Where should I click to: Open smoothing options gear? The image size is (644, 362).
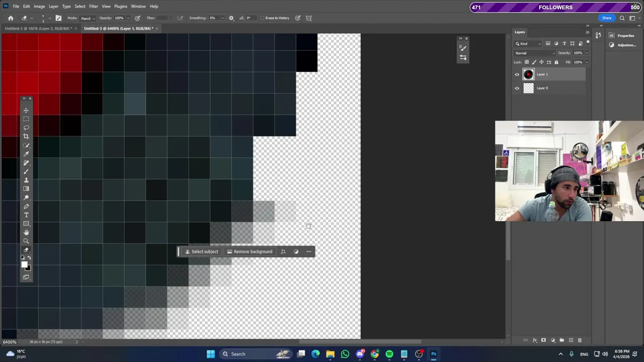pos(231,18)
